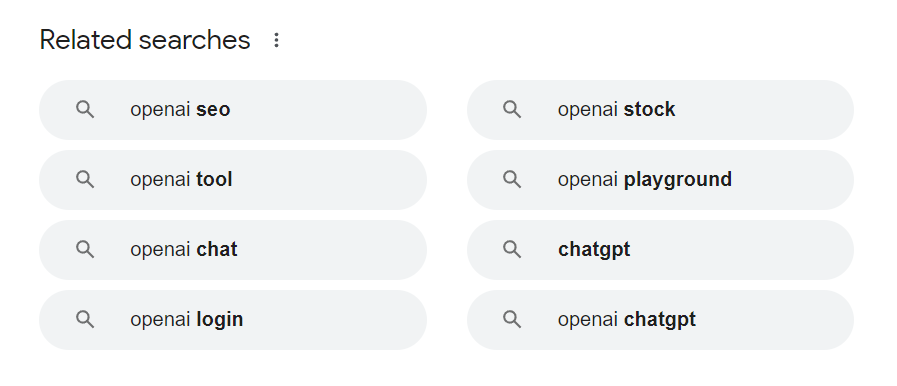Choose the 'openai chat' suggestion text
Viewport: 897px width, 386px height.
click(184, 250)
